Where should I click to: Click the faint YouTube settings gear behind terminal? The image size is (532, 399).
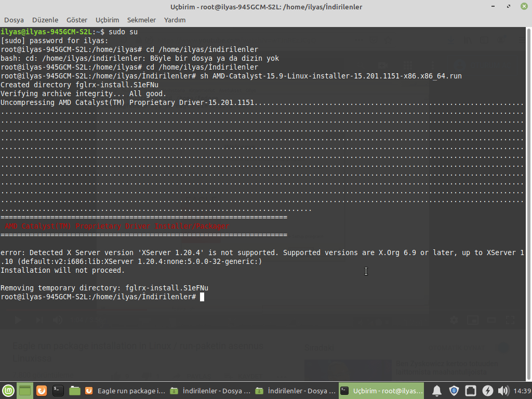(454, 320)
